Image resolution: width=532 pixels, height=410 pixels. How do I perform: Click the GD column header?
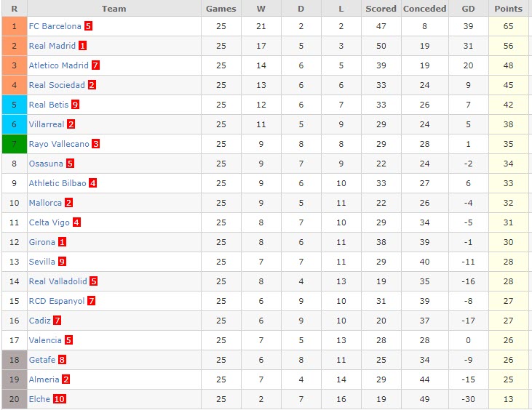[x=468, y=9]
